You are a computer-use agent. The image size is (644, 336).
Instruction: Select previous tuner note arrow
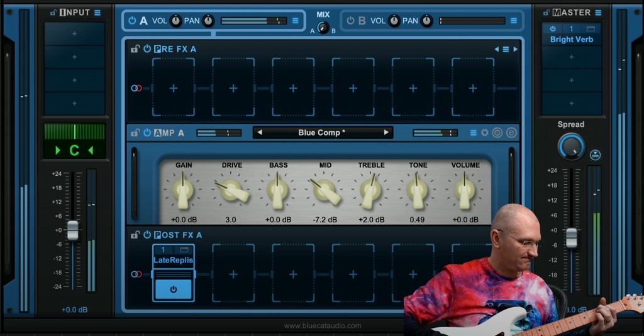coord(57,151)
